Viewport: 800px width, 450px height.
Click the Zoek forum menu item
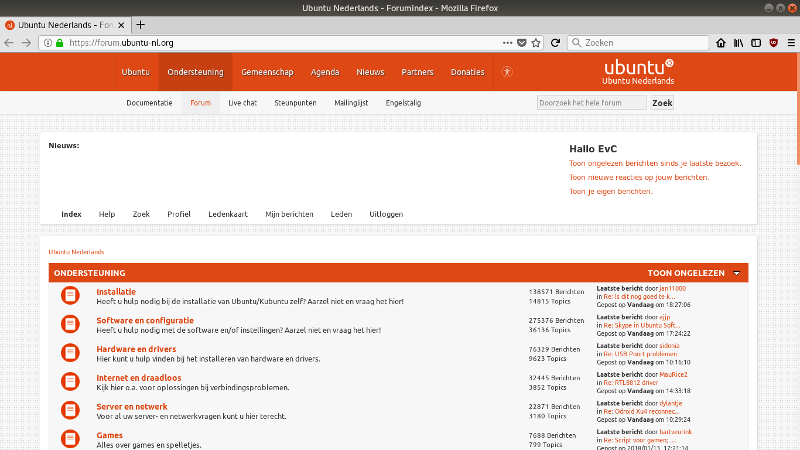(141, 214)
